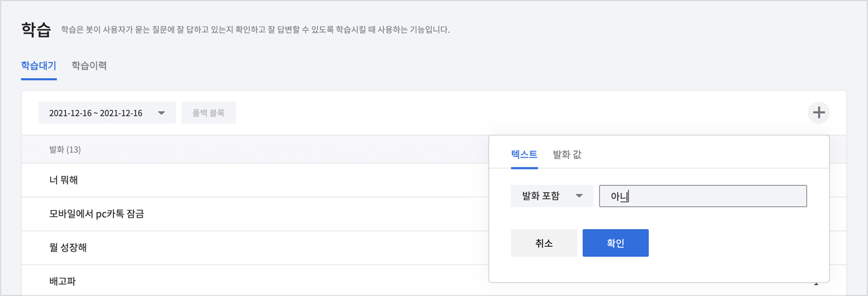Click the arrow next to 발화 포함
Screen dimensions: 868x296
click(x=579, y=196)
